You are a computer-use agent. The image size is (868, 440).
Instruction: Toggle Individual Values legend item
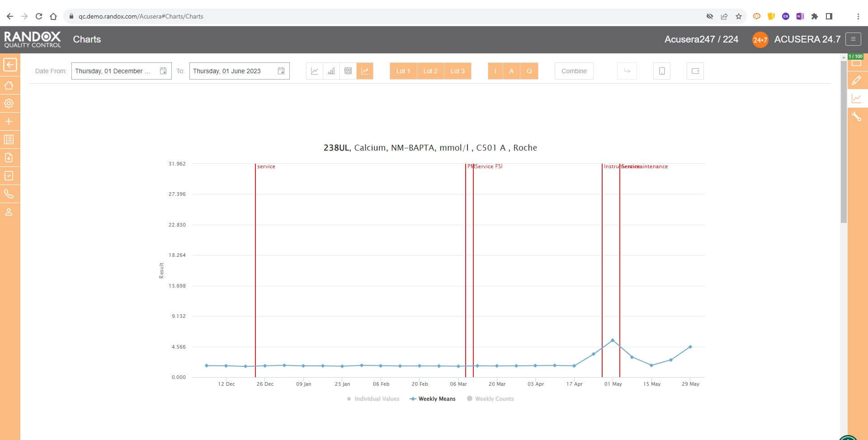[x=373, y=399]
